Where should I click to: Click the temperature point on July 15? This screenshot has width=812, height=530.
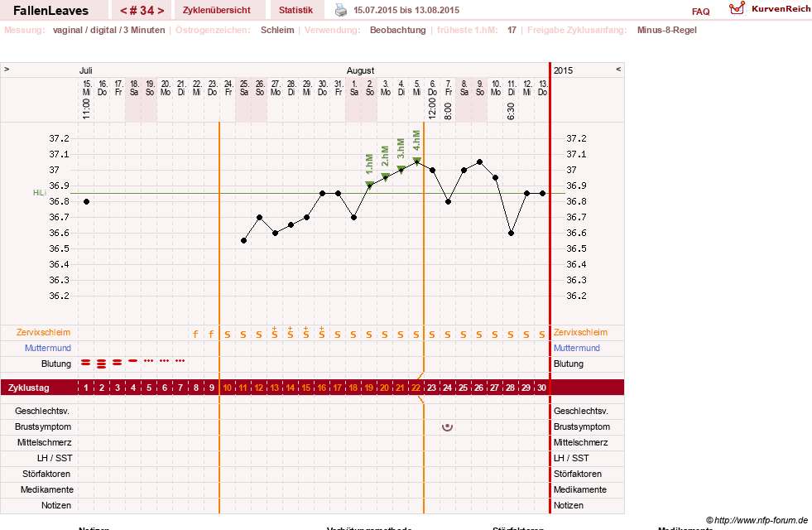pyautogui.click(x=86, y=201)
